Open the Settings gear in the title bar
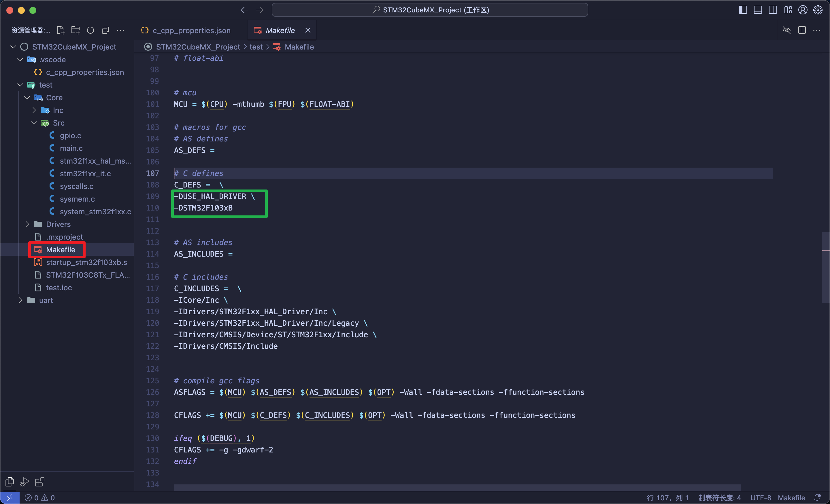The height and width of the screenshot is (504, 830). (x=818, y=10)
